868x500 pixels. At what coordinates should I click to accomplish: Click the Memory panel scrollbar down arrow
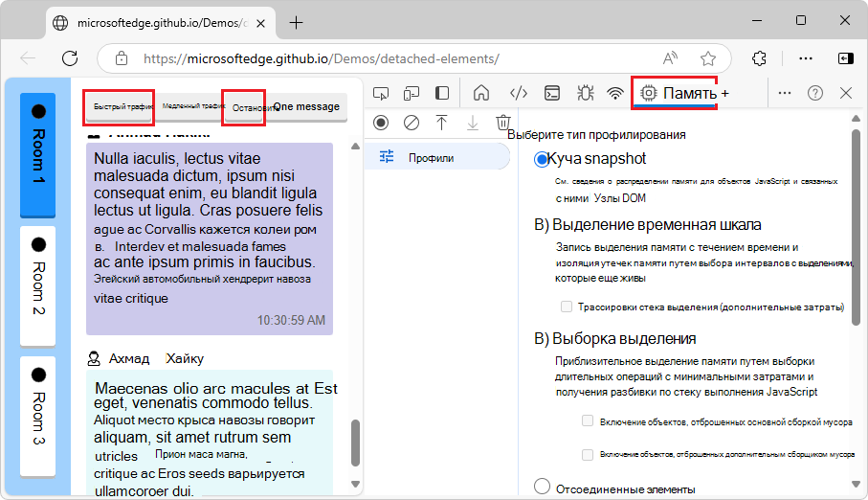coord(856,484)
